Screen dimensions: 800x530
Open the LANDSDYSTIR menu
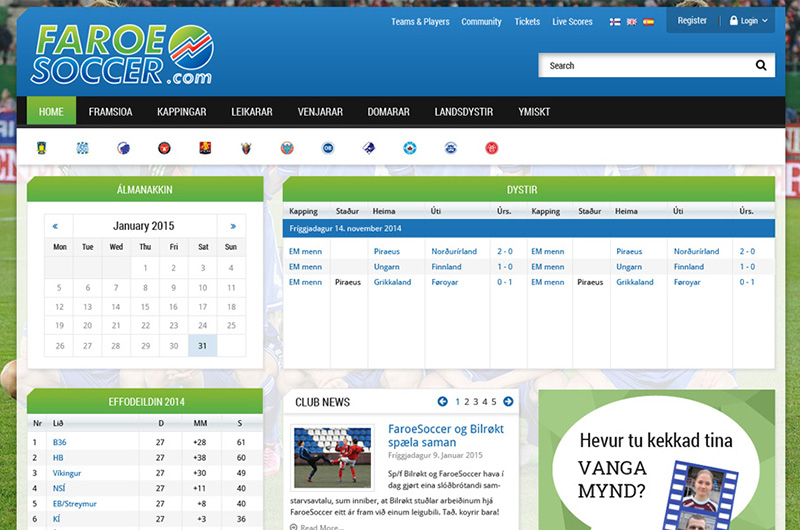tap(464, 112)
